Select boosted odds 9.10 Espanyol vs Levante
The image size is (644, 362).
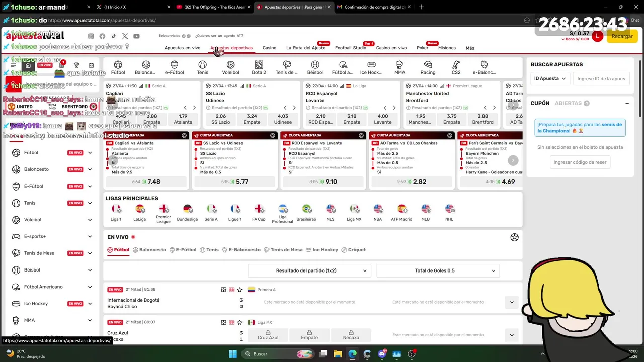323,182
